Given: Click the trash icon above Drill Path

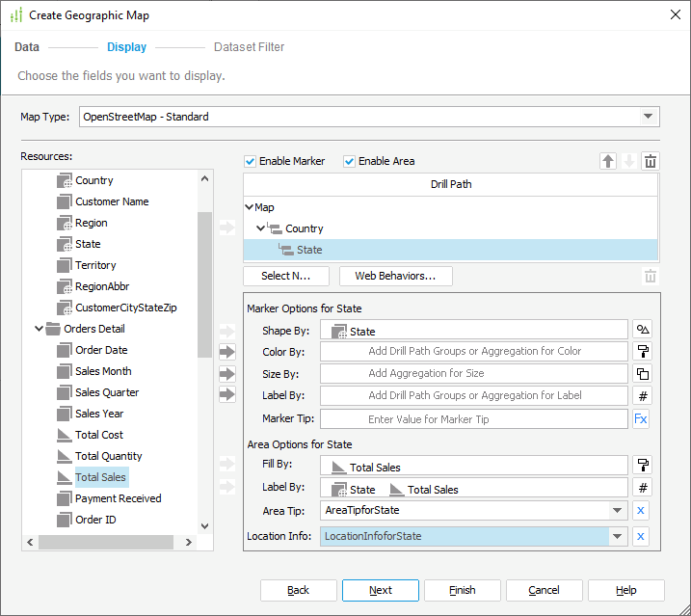Looking at the screenshot, I should click(x=651, y=162).
